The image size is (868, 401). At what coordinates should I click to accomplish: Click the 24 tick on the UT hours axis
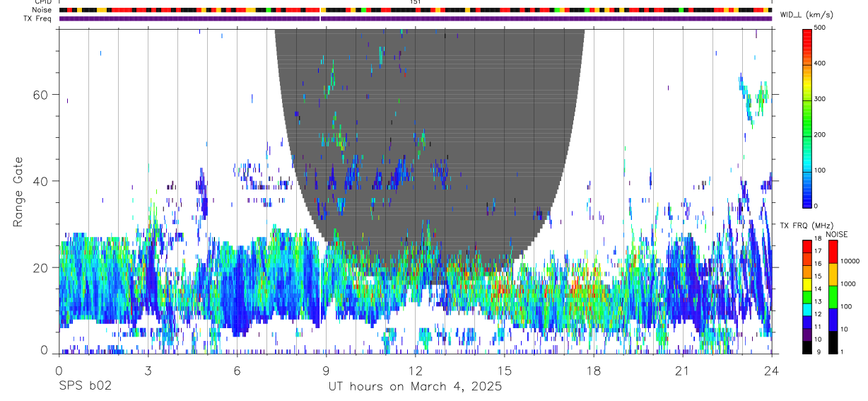point(772,370)
